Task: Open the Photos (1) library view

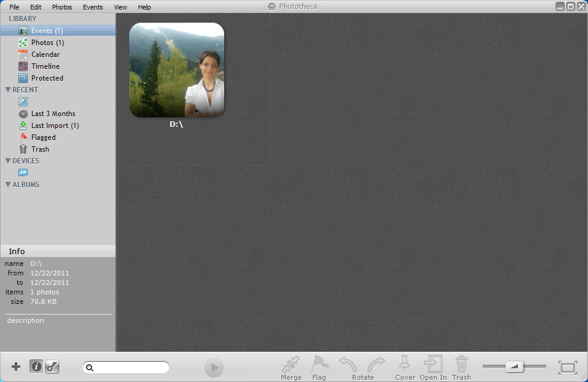Action: [47, 43]
